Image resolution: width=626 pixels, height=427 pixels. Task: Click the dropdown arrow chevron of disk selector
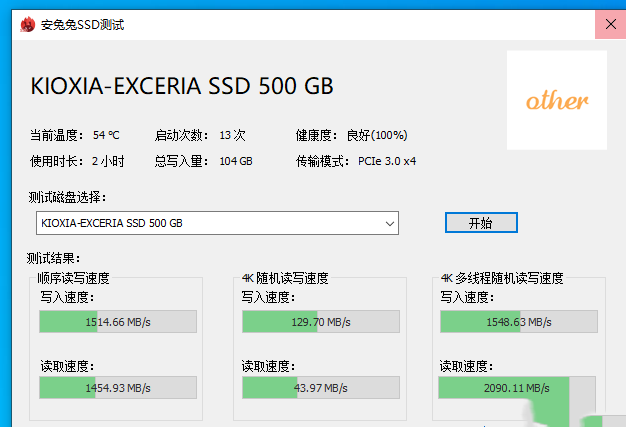point(390,223)
